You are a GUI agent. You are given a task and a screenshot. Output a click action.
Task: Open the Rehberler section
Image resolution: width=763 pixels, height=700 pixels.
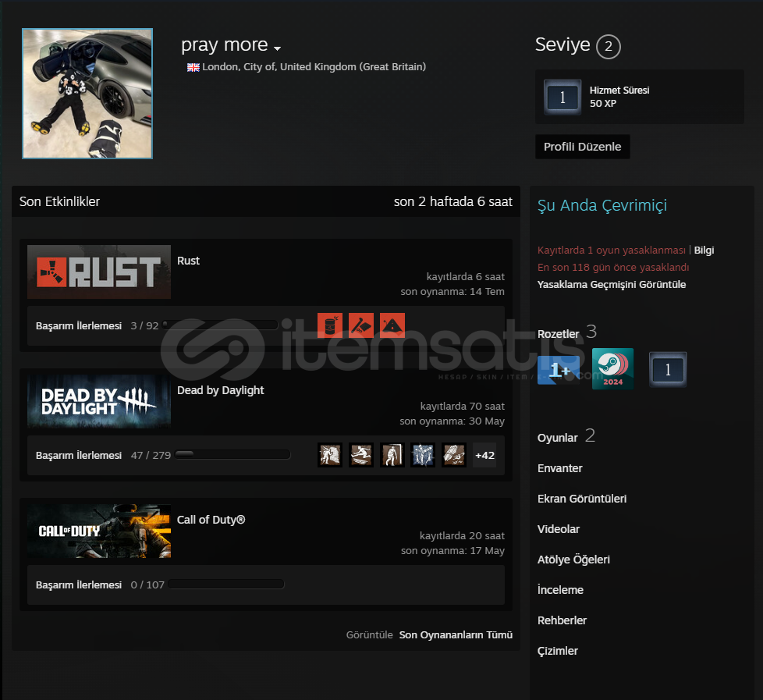click(x=562, y=620)
